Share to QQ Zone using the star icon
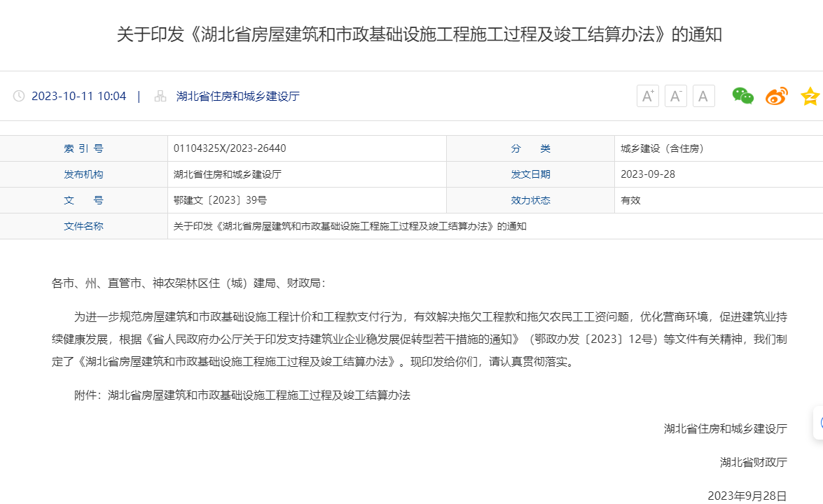This screenshot has height=504, width=823. (810, 96)
